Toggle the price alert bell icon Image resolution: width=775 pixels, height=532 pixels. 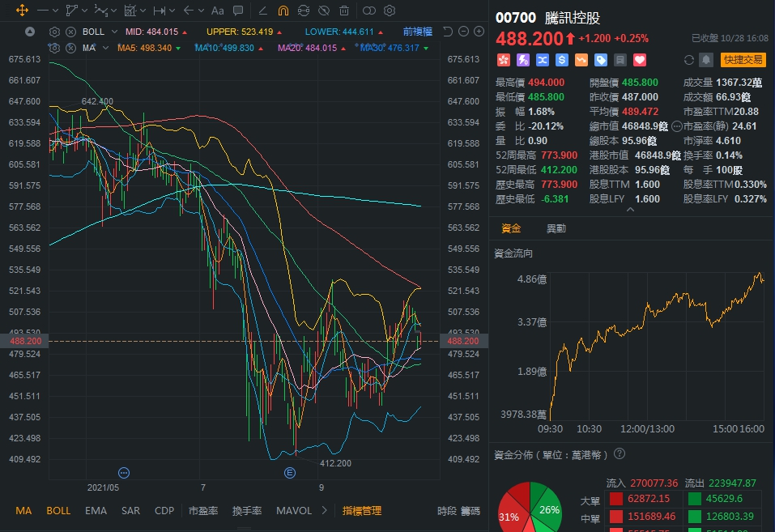tap(706, 60)
